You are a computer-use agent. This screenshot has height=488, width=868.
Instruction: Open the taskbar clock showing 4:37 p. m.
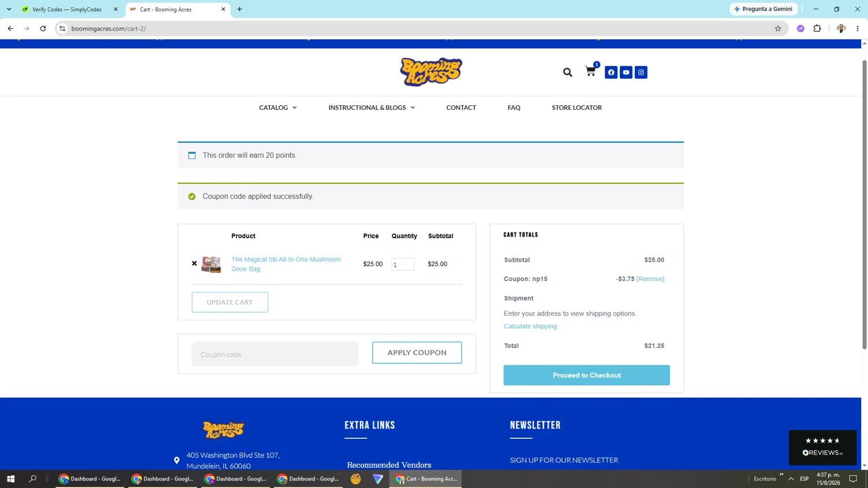coord(828,479)
